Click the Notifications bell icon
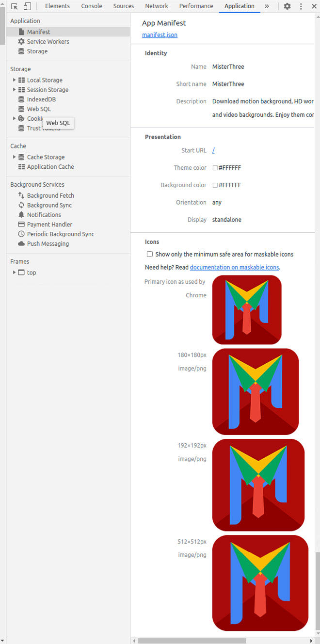 pos(21,215)
